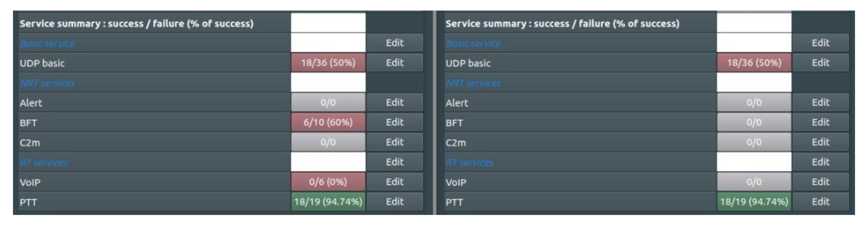This screenshot has width=868, height=227.
Task: Open left NRT services link
Action: [x=47, y=83]
